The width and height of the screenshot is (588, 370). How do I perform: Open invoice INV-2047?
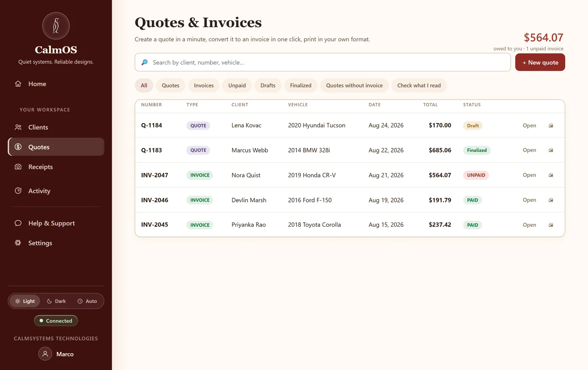coord(529,175)
